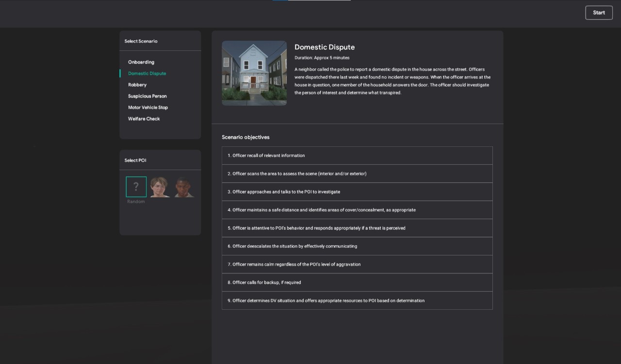
Task: Click objective 7 about remaining calm
Action: click(x=357, y=264)
